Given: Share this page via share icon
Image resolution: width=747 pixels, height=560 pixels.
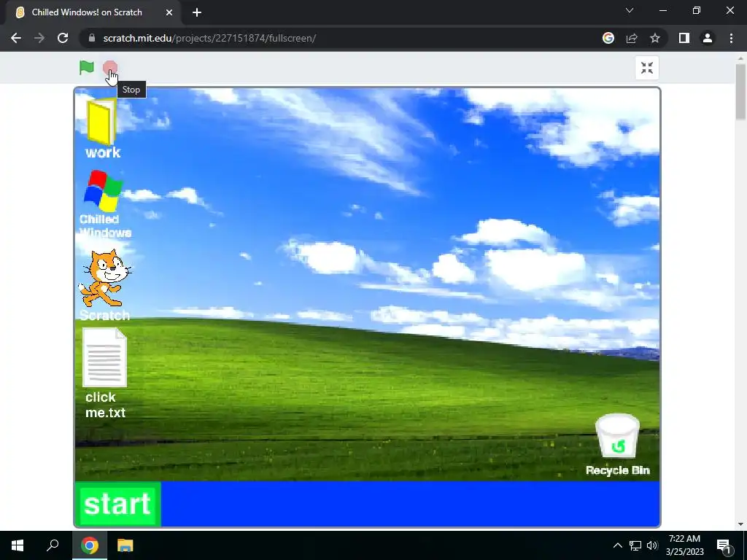Looking at the screenshot, I should coord(632,38).
